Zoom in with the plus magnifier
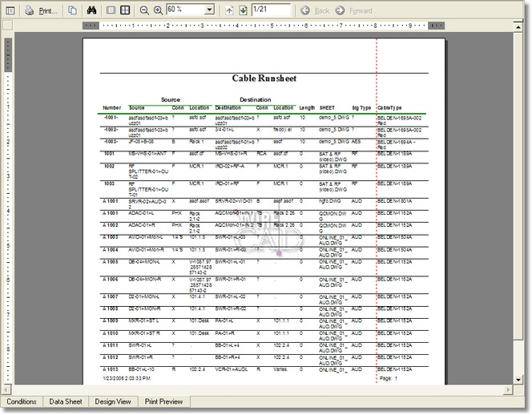Screen dimensions: 532x415 pyautogui.click(x=158, y=10)
